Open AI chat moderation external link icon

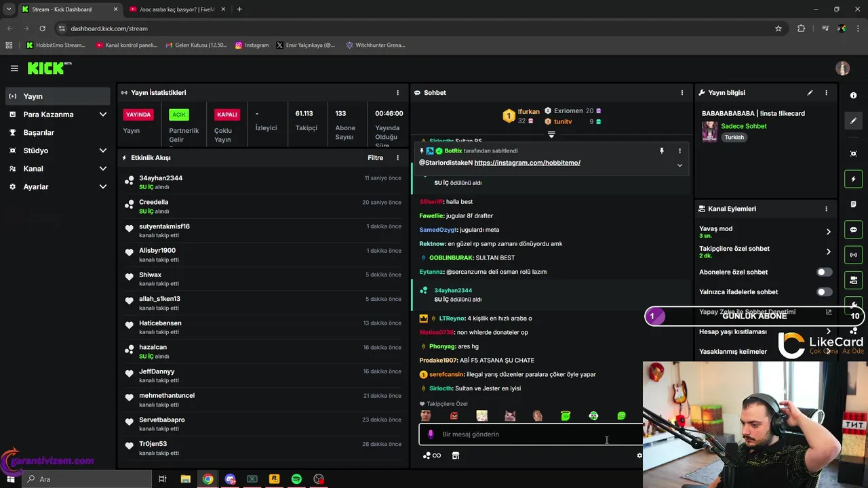(828, 312)
